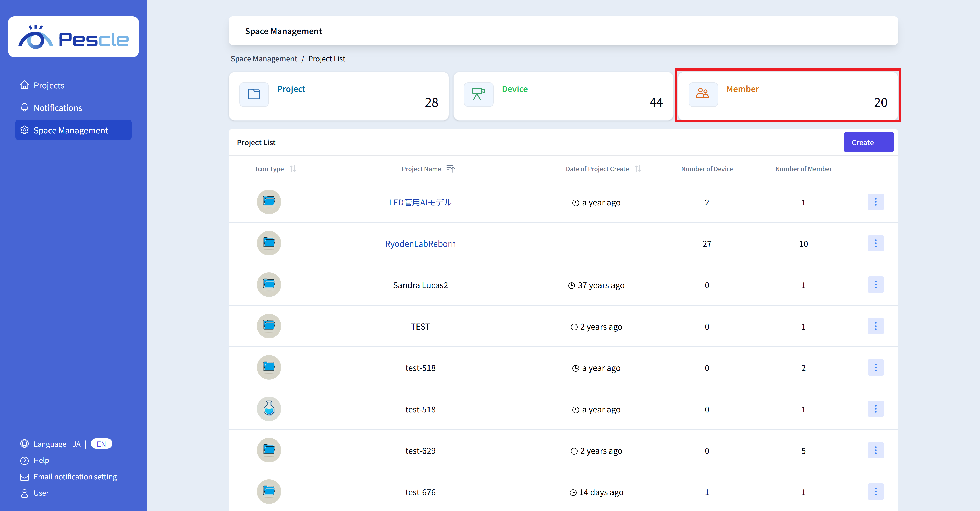Open Notifications in the sidebar
Image resolution: width=980 pixels, height=511 pixels.
point(57,108)
